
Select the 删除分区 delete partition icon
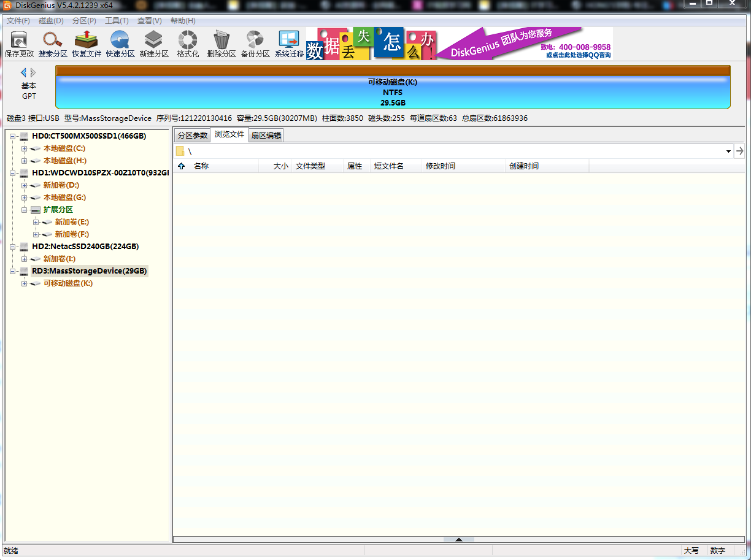pos(221,44)
